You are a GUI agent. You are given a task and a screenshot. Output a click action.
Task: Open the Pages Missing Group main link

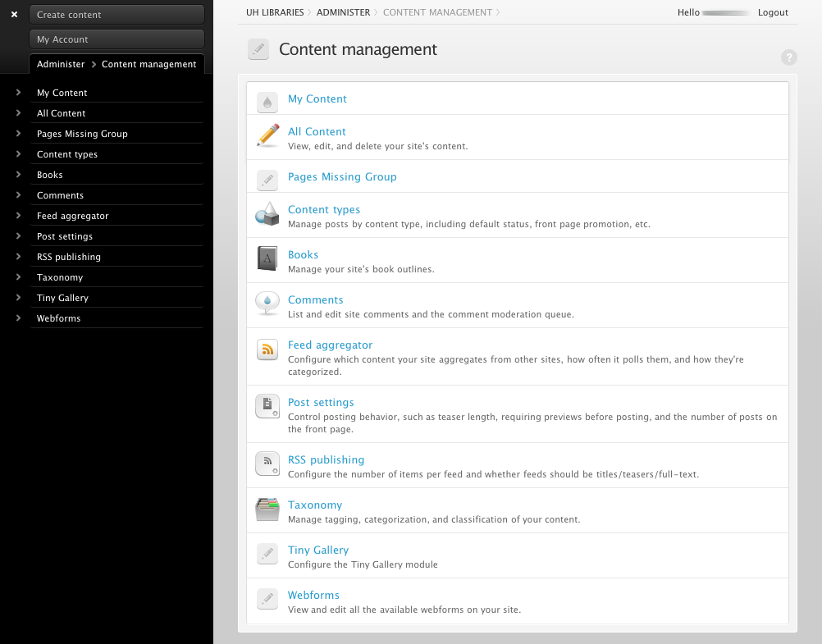pyautogui.click(x=342, y=176)
